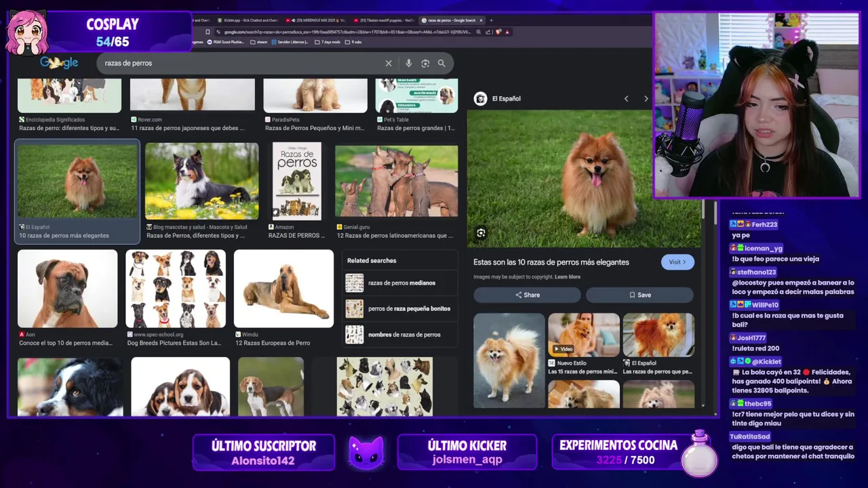Select 'razas de perros medianos' related search
This screenshot has height=488, width=868.
click(400, 283)
